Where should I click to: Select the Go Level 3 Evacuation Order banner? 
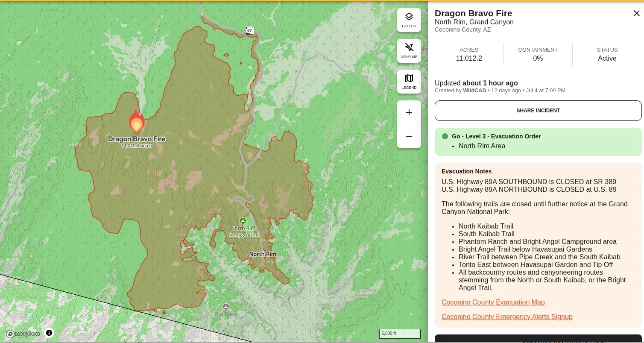538,141
